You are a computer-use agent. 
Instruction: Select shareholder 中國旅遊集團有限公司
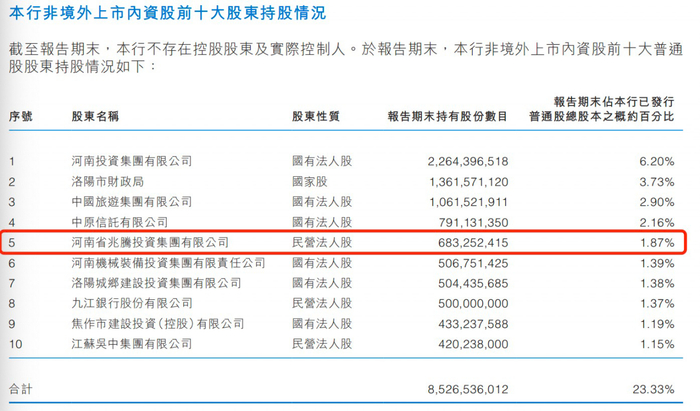coord(132,202)
